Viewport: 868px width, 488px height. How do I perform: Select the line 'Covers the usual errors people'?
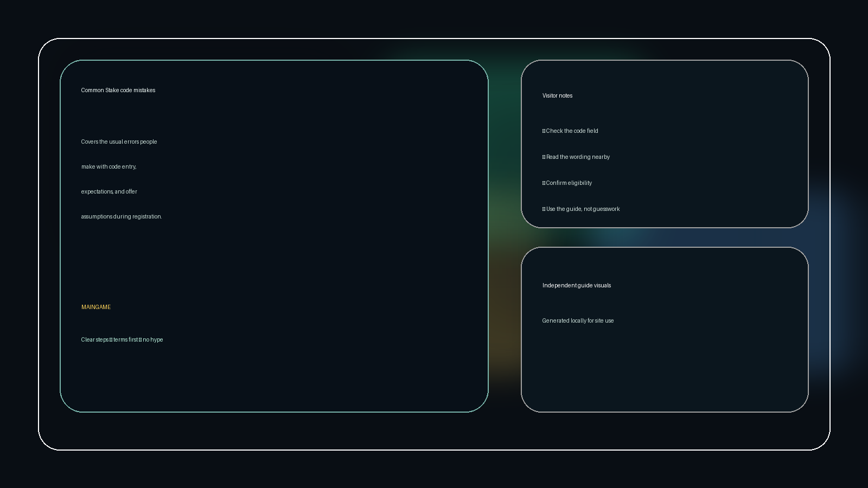point(119,142)
